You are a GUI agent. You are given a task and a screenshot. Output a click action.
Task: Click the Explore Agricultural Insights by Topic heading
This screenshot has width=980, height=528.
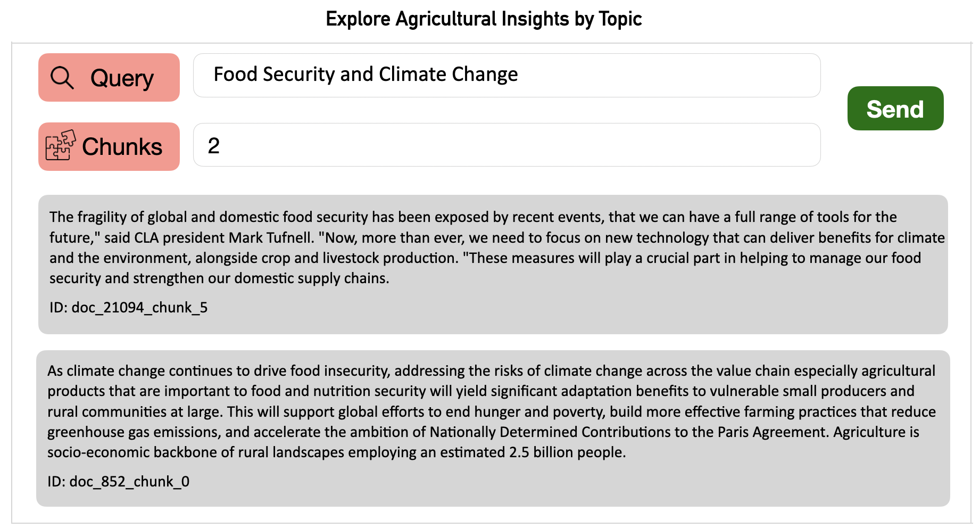click(484, 19)
